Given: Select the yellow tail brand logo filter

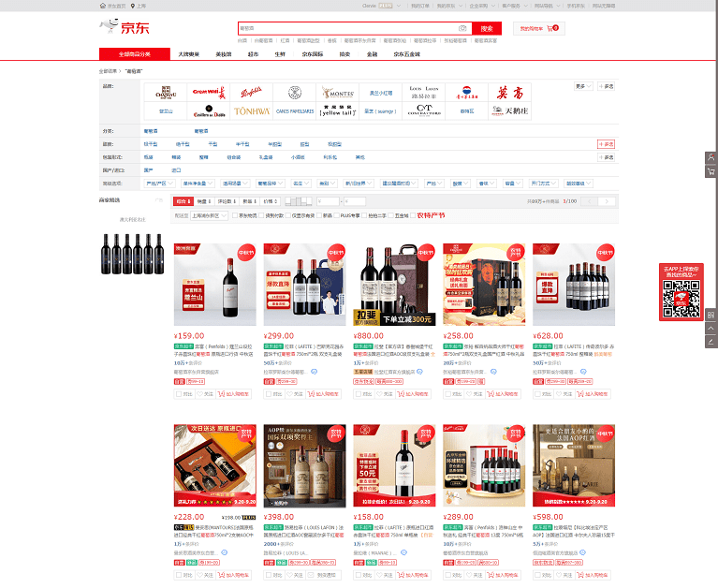Looking at the screenshot, I should [x=338, y=111].
